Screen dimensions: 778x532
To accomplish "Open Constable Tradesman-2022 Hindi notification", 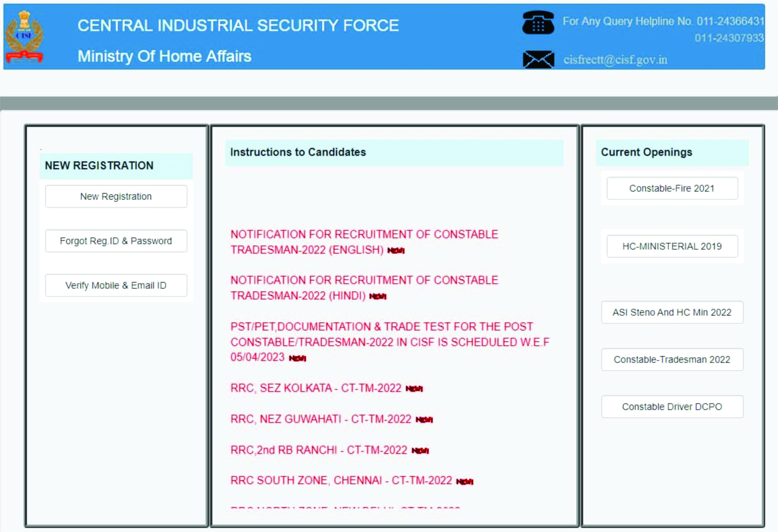I will pyautogui.click(x=364, y=288).
